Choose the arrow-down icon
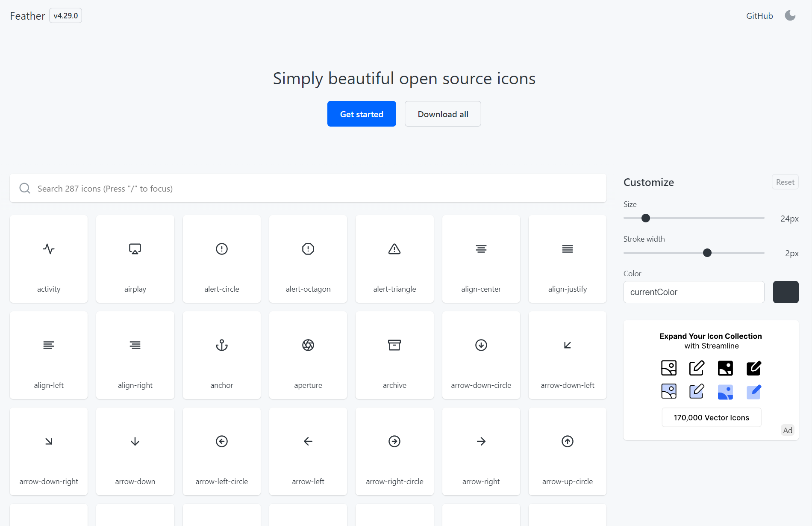The width and height of the screenshot is (812, 526). [x=135, y=451]
